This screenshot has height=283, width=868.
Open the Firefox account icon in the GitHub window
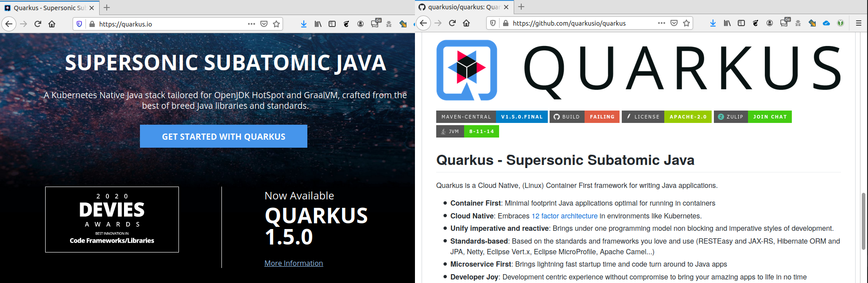(x=770, y=23)
